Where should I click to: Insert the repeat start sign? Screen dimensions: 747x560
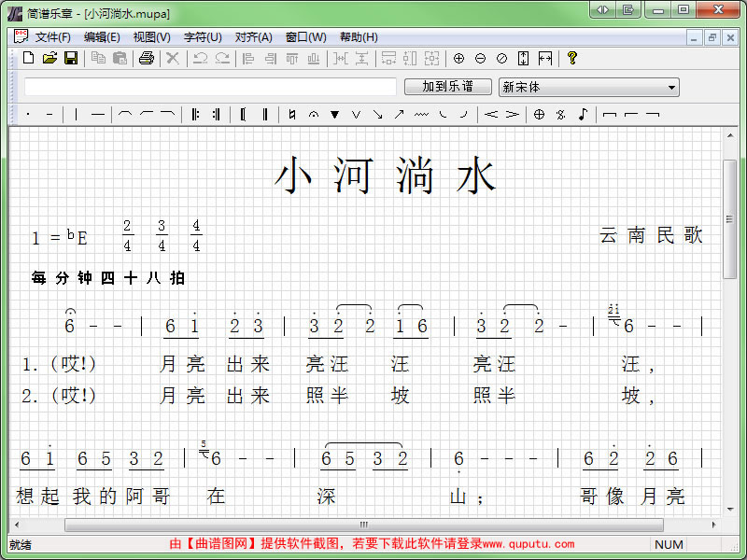(195, 114)
